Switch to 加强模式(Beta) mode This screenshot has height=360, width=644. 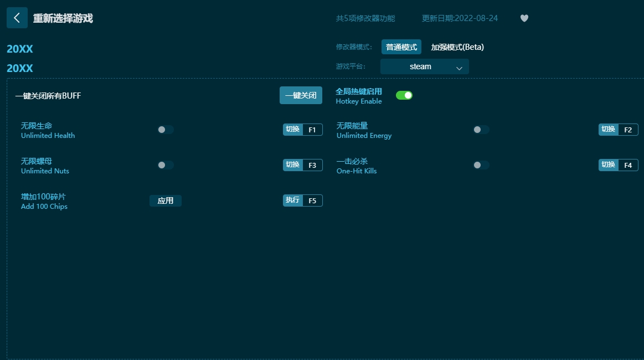[x=457, y=47]
